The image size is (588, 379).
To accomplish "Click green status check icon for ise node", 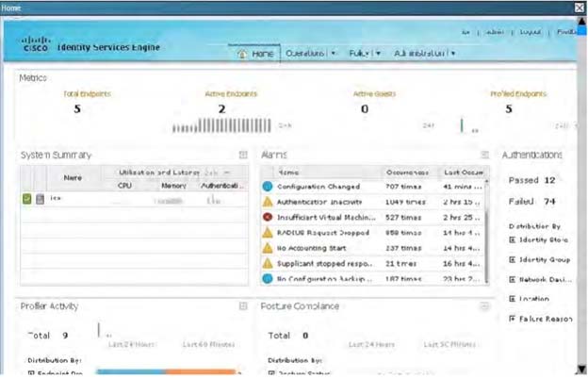I will pyautogui.click(x=26, y=199).
